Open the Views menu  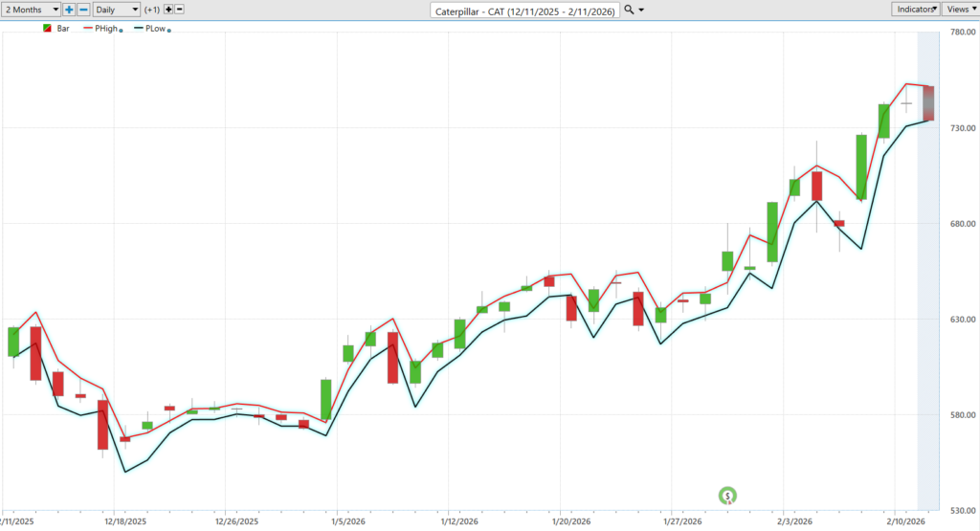tap(959, 9)
